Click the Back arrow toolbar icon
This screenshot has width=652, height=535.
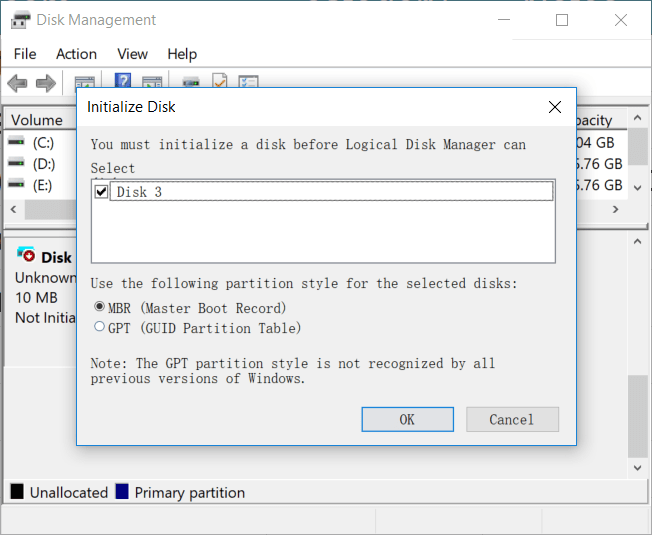17,83
